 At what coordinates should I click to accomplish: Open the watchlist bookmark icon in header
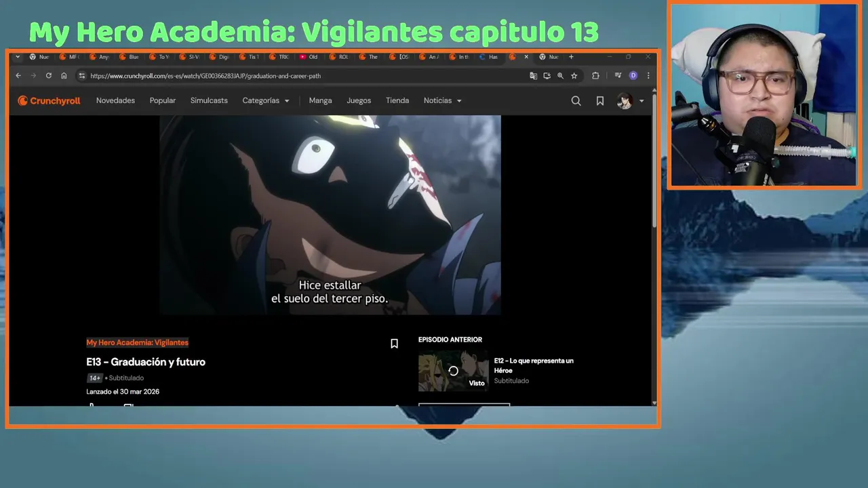tap(600, 101)
